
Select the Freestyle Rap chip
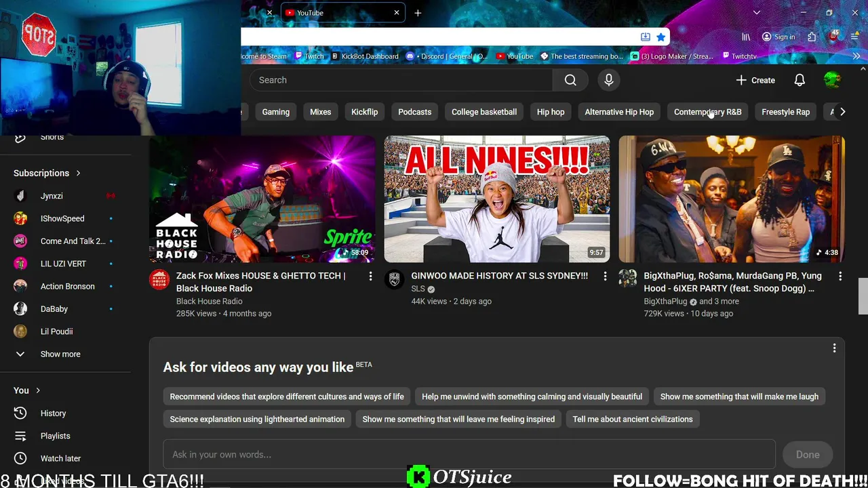(785, 112)
